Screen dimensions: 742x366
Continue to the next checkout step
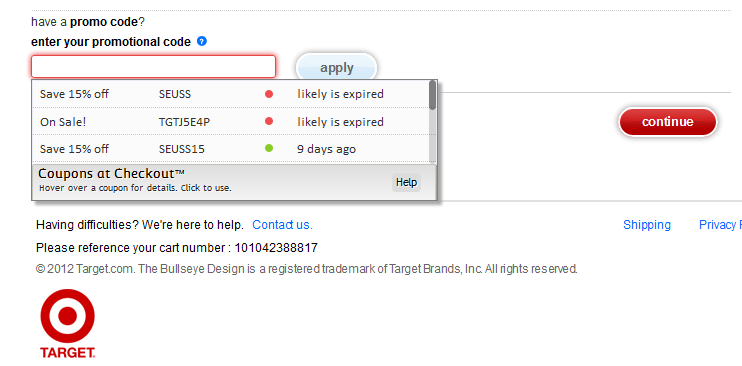point(668,122)
